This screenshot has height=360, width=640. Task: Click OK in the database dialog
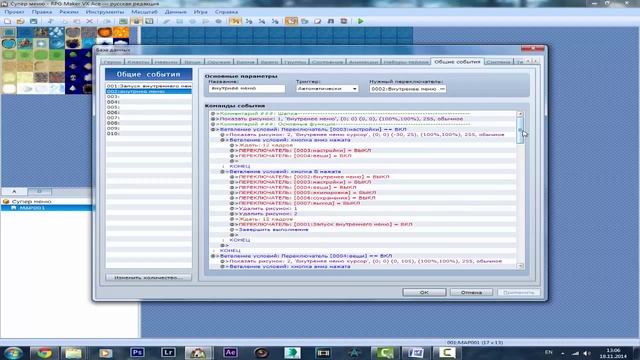tap(424, 292)
